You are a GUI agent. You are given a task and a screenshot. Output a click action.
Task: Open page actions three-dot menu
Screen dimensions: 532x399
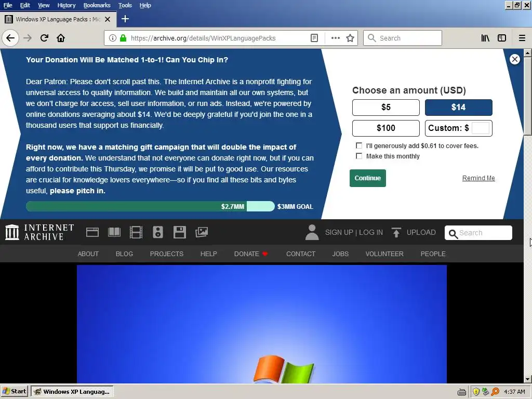click(x=335, y=38)
